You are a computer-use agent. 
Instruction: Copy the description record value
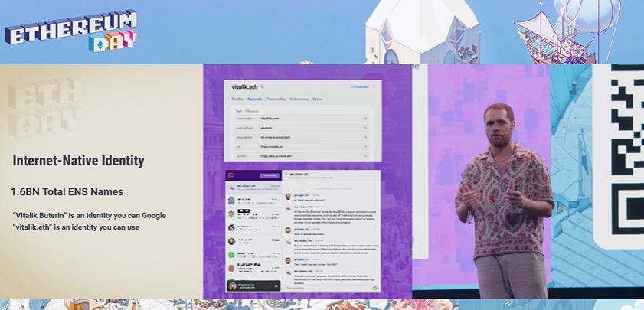point(366,137)
